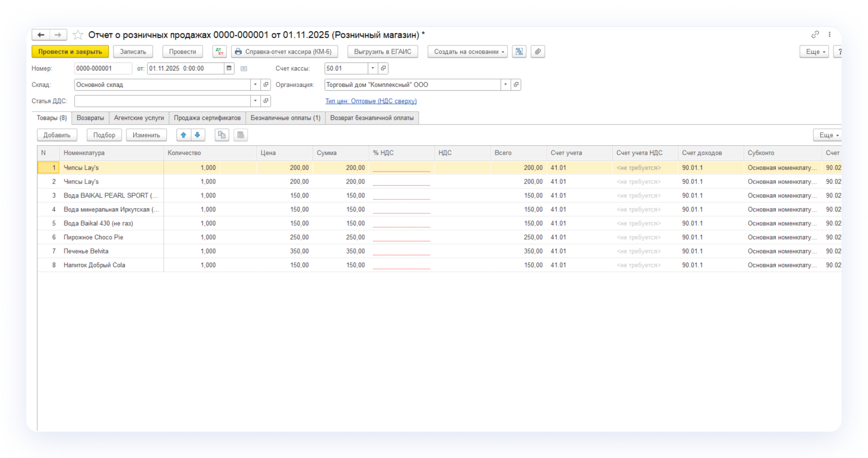Open the Счет кассы dropdown

373,68
